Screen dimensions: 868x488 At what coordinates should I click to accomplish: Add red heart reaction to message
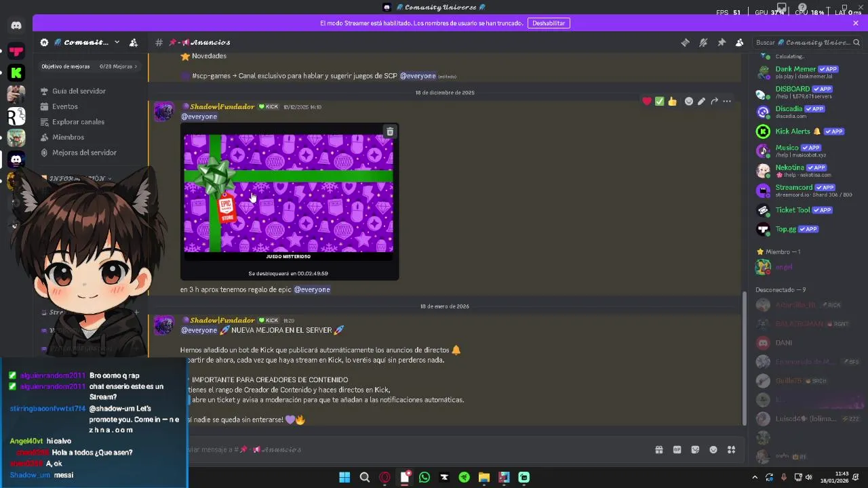647,101
